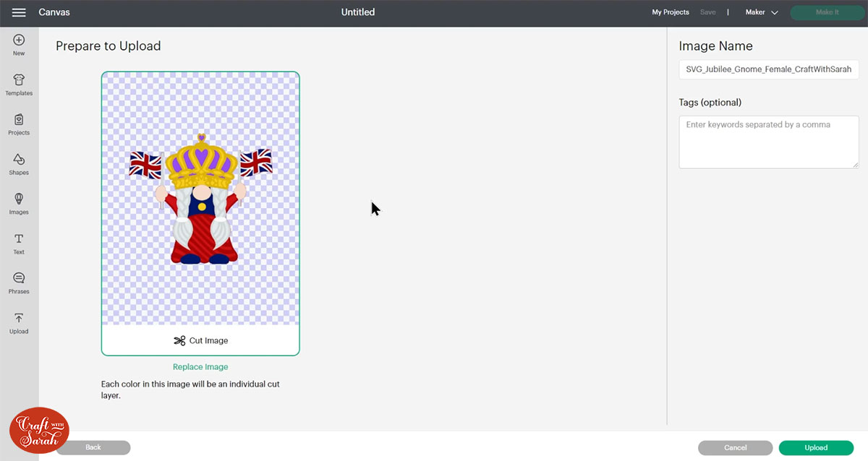Click the Tags keywords input box
Image resolution: width=868 pixels, height=461 pixels.
[768, 141]
